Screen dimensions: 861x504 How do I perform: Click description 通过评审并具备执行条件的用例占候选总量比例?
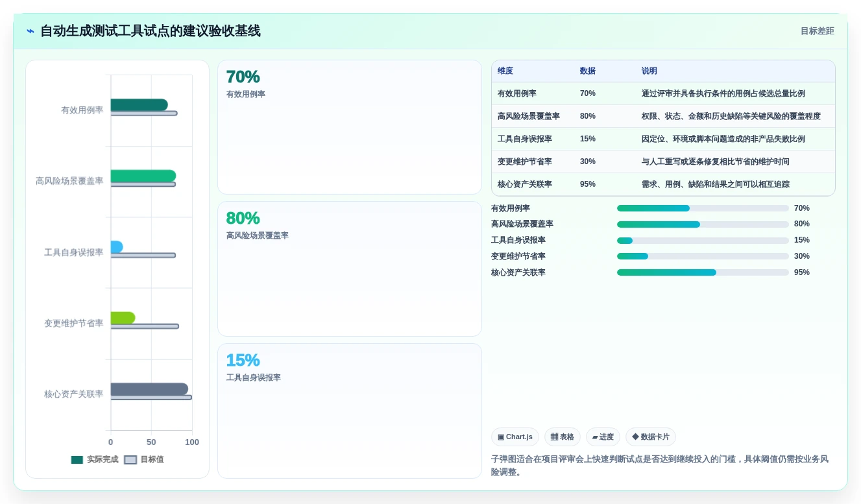coord(723,93)
